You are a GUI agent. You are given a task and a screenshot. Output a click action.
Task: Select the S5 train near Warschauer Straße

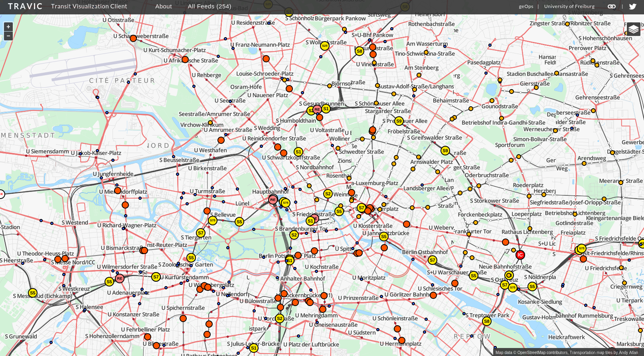point(474,276)
